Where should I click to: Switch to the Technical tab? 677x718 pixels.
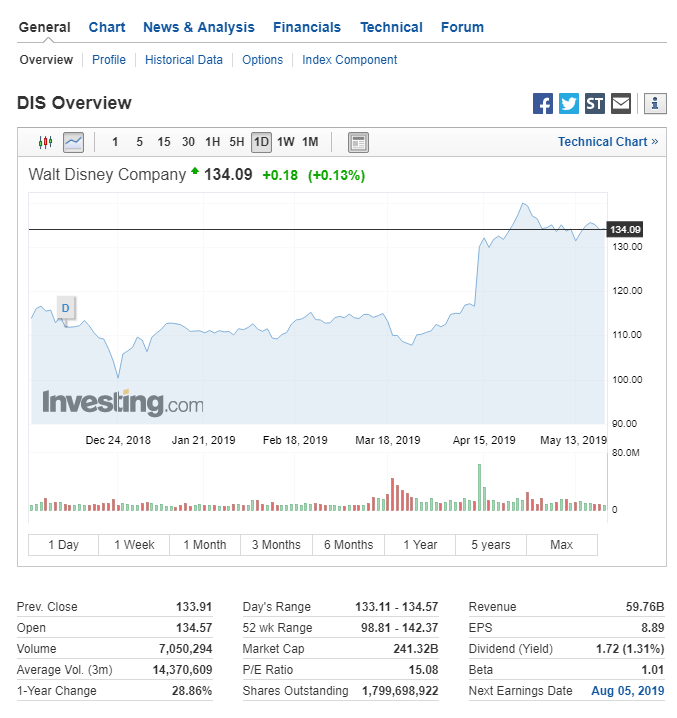pyautogui.click(x=391, y=27)
